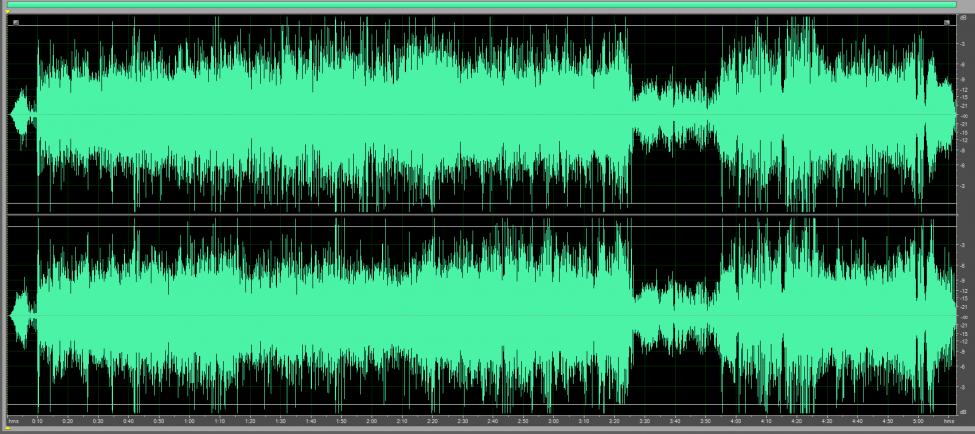Click the fade-out handle at waveform's top-right

pos(947,23)
